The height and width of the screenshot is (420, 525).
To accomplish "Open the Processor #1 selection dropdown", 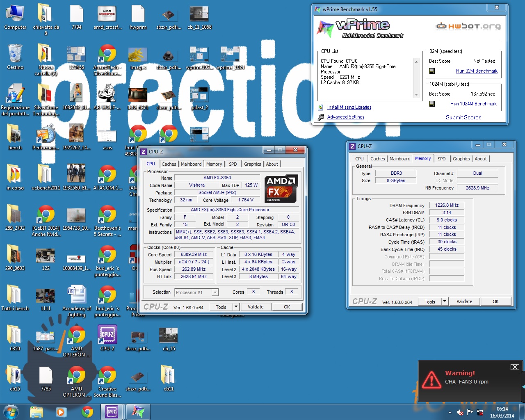I will point(196,292).
